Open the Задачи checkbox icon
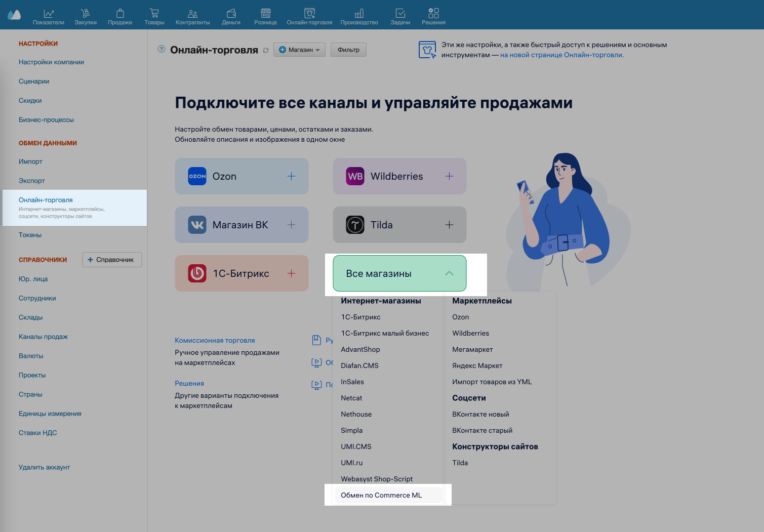764x532 pixels. [x=400, y=13]
